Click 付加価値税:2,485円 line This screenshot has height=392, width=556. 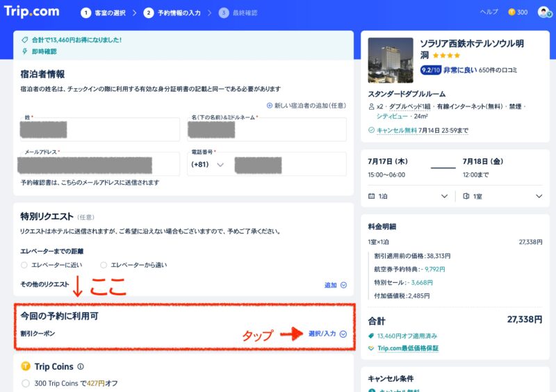click(402, 296)
